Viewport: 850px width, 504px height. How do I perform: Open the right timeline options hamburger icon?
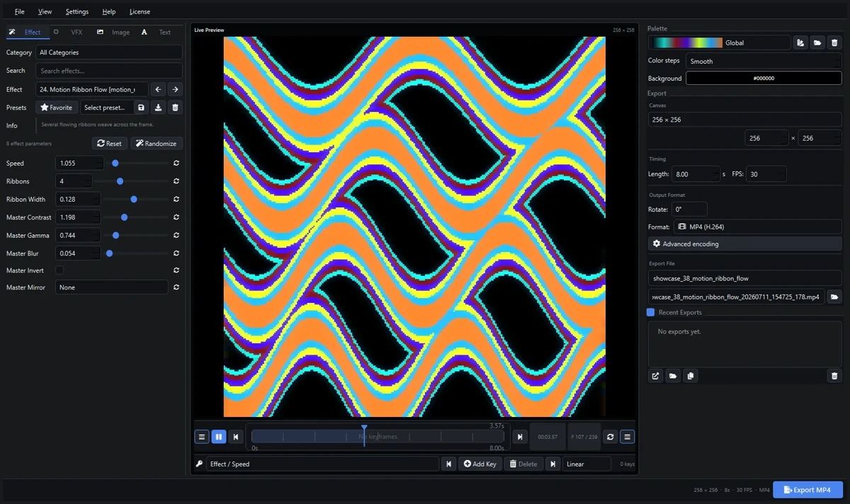pyautogui.click(x=627, y=437)
